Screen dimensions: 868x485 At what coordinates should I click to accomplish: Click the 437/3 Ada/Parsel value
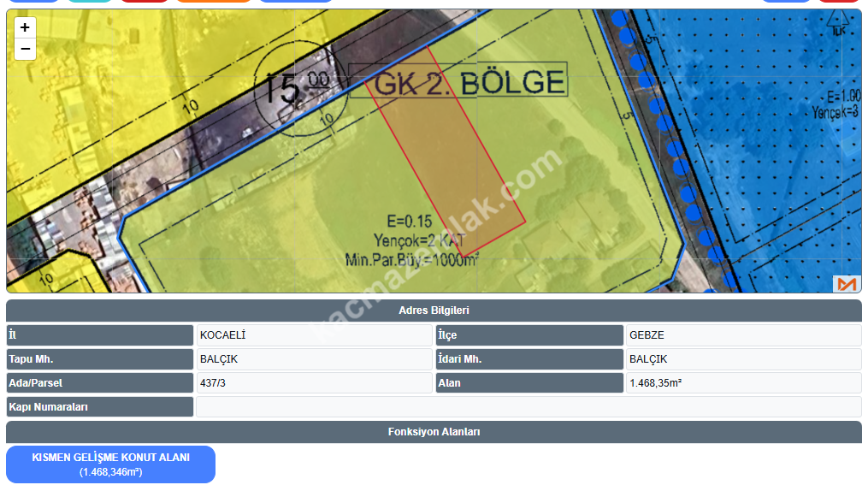point(314,383)
